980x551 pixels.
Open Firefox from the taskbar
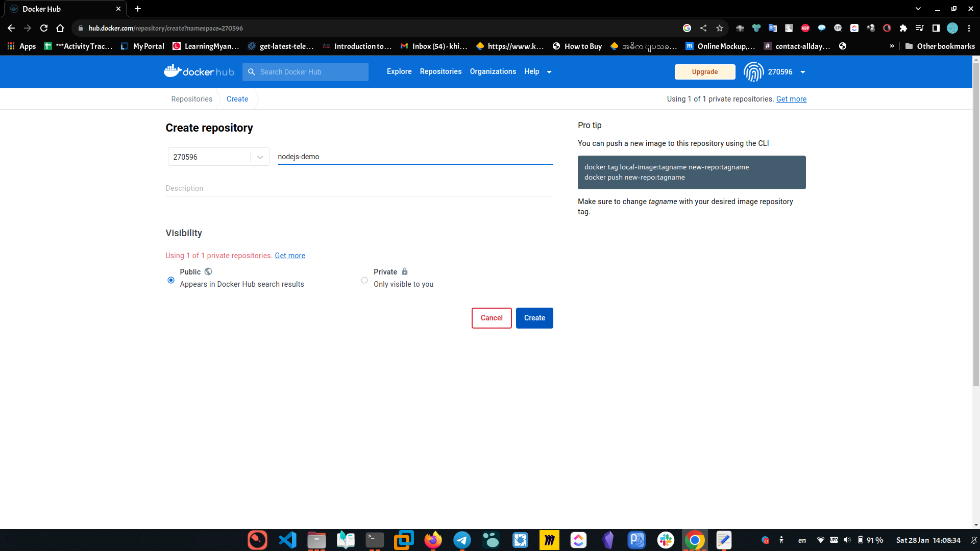(x=433, y=540)
